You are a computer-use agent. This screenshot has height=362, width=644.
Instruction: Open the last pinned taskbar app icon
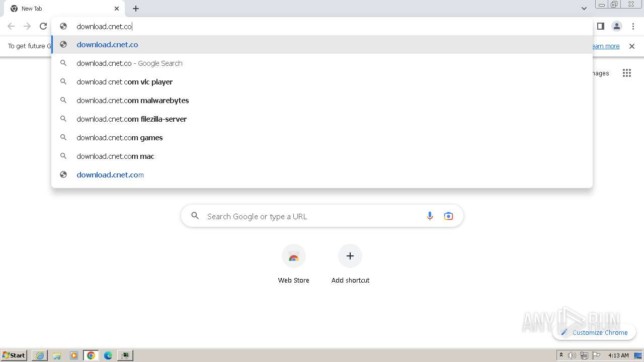point(125,355)
